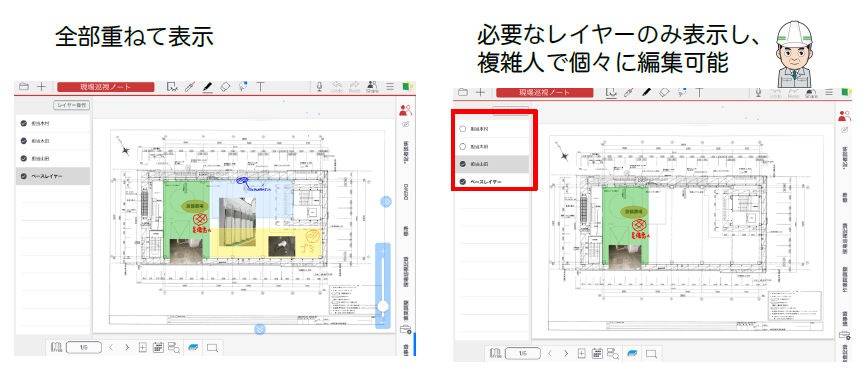
Task: Click book pages icon in 全部重ねて表示 screenshot
Action: click(x=56, y=347)
